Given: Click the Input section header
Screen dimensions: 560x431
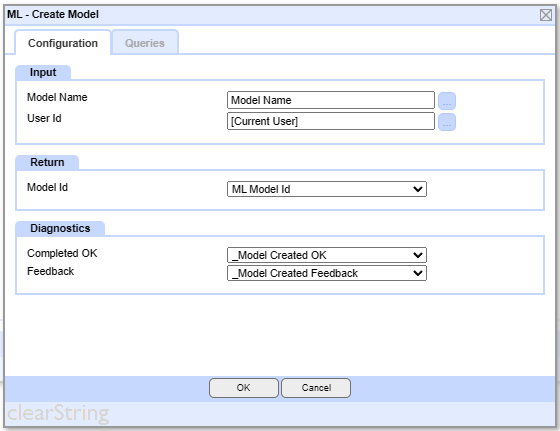Looking at the screenshot, I should tap(43, 72).
